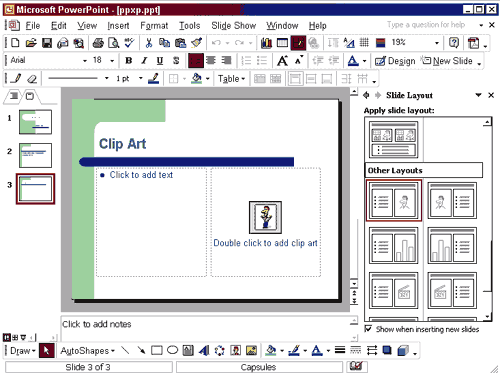This screenshot has width=500, height=375.
Task: Toggle Align Right text alignment
Action: click(x=227, y=61)
